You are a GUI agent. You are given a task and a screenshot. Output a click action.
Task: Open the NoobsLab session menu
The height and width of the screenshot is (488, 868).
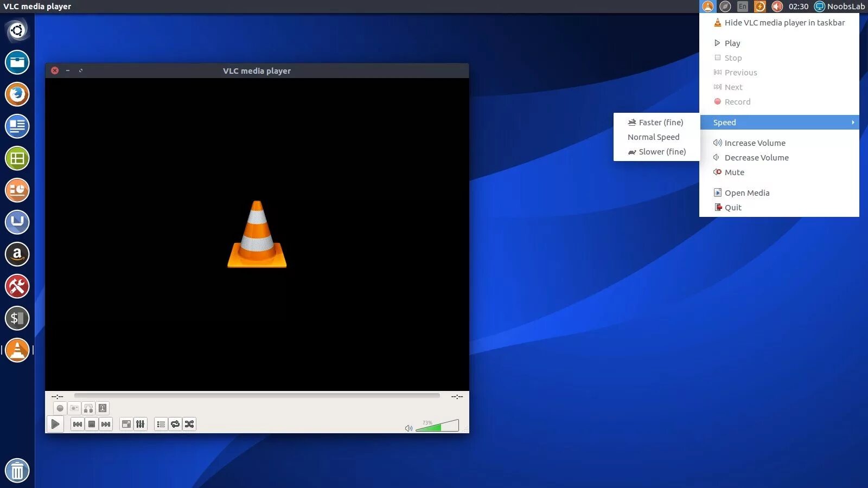tap(840, 7)
